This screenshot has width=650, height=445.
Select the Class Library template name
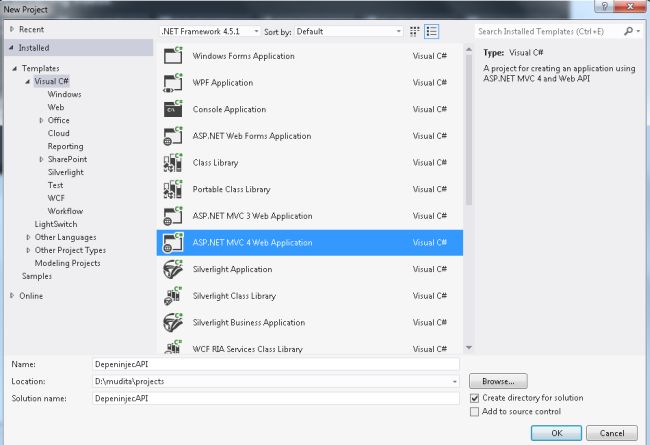click(215, 163)
